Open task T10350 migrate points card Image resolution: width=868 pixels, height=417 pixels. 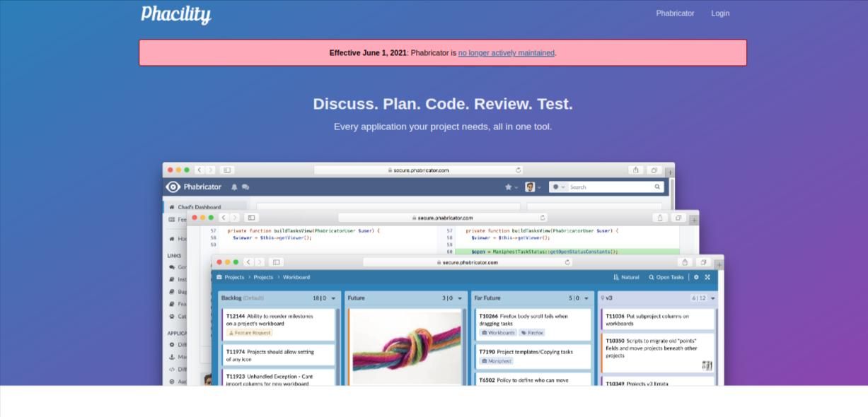point(658,353)
